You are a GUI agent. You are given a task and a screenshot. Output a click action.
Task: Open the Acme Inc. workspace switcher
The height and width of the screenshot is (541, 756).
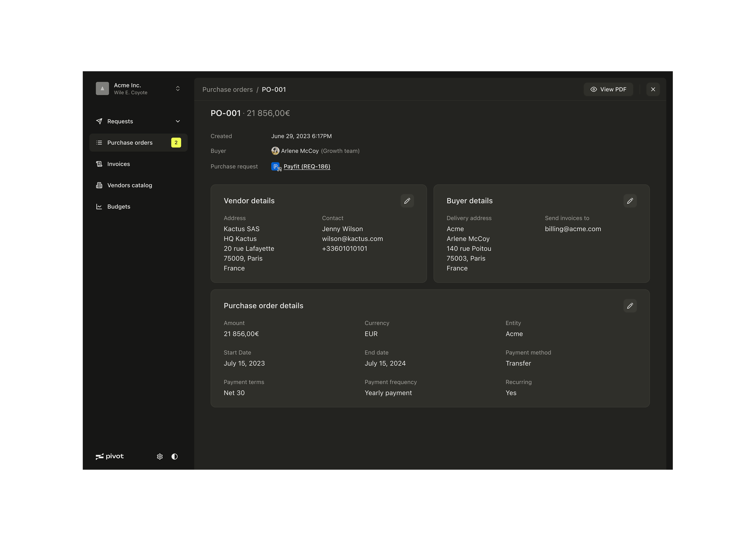178,89
